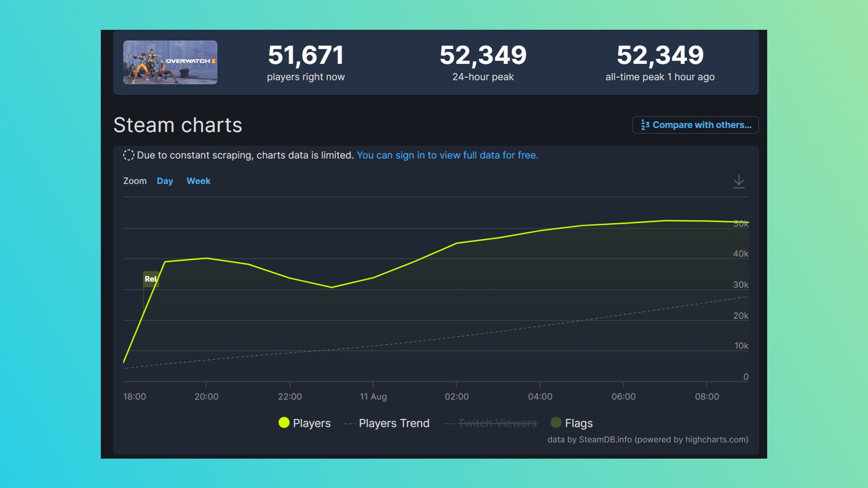
Task: Click the 02:00 time axis label
Action: coord(457,396)
